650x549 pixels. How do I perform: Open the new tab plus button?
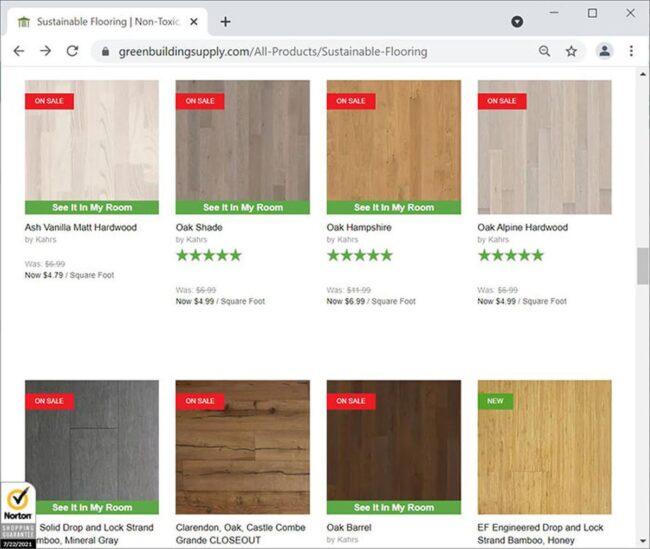(226, 22)
